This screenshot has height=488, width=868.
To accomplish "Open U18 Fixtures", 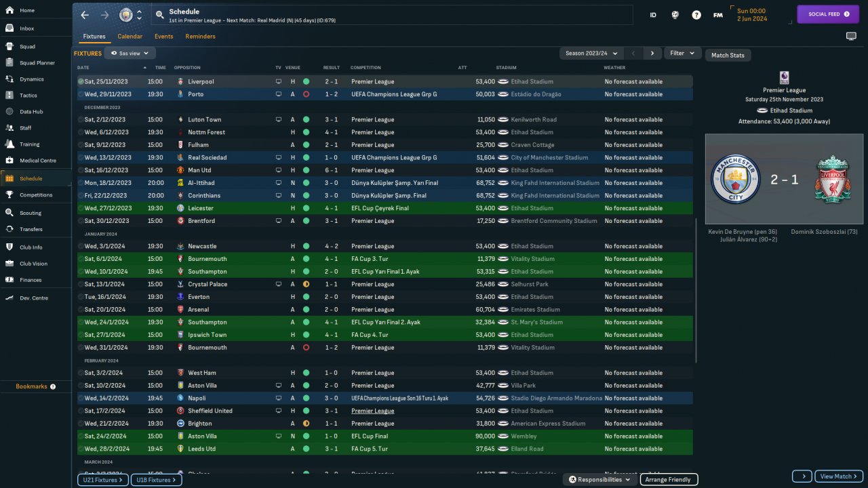I will click(157, 480).
